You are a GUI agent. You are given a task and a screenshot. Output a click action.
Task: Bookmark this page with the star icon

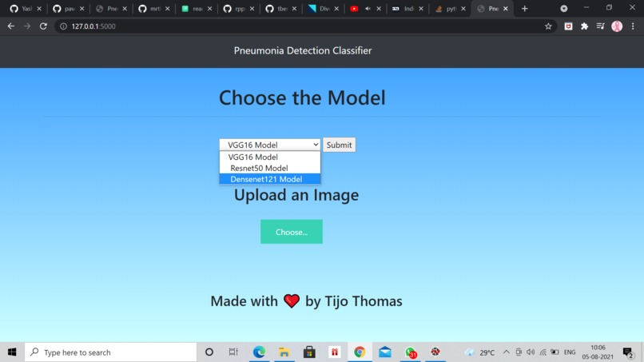[x=548, y=26]
